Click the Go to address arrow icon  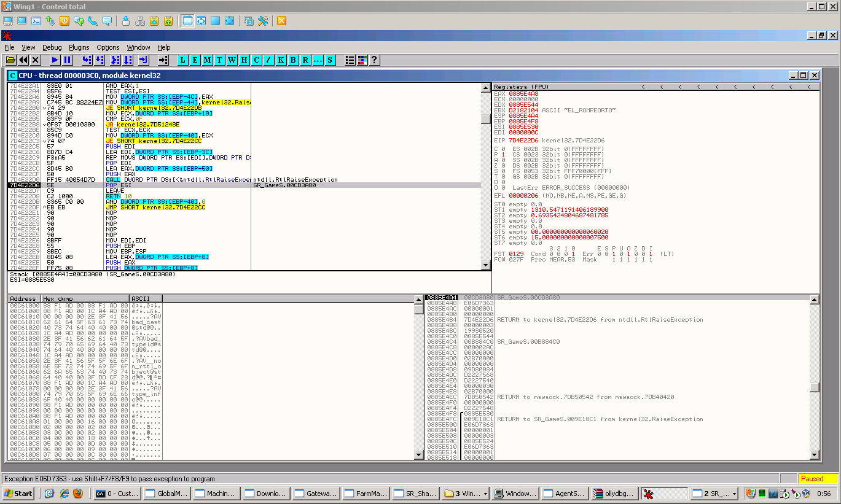pos(163,60)
